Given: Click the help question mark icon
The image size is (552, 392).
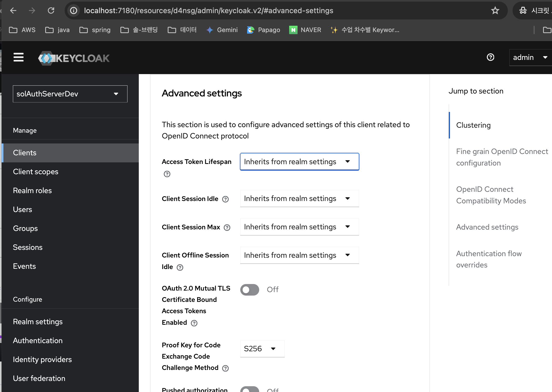Looking at the screenshot, I should click(x=490, y=57).
